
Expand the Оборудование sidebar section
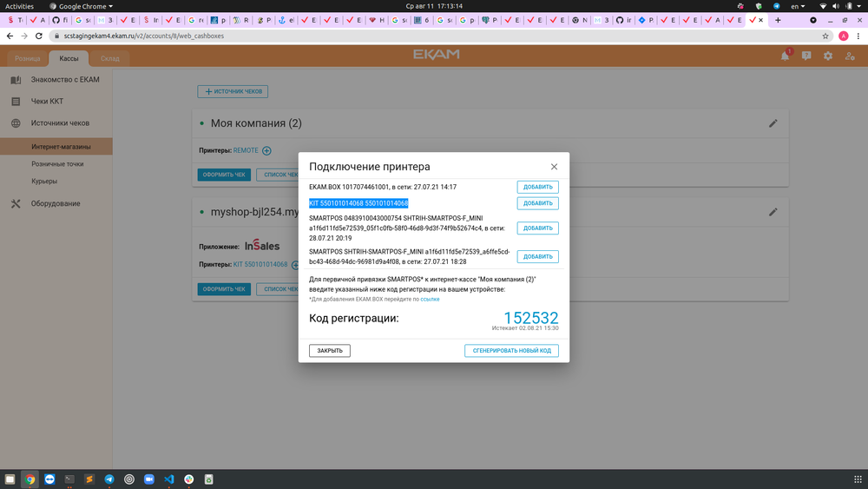tap(56, 203)
